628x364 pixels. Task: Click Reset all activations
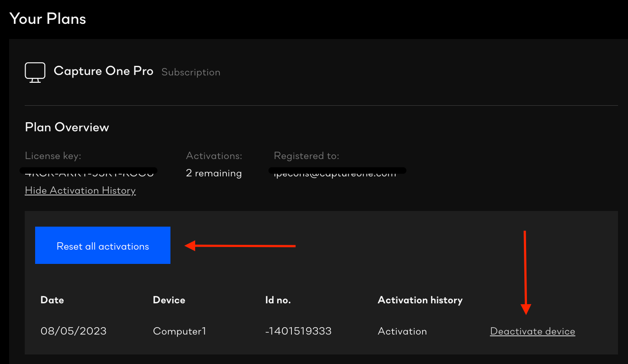pos(102,245)
